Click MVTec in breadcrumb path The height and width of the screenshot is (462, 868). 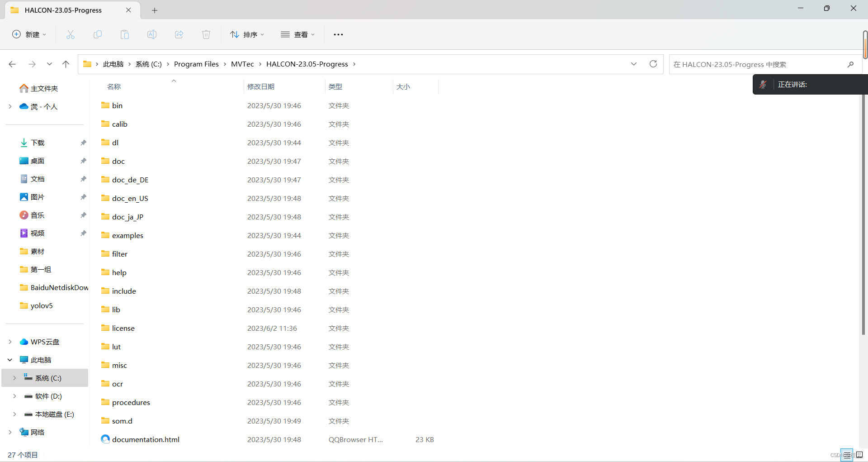[x=242, y=64]
